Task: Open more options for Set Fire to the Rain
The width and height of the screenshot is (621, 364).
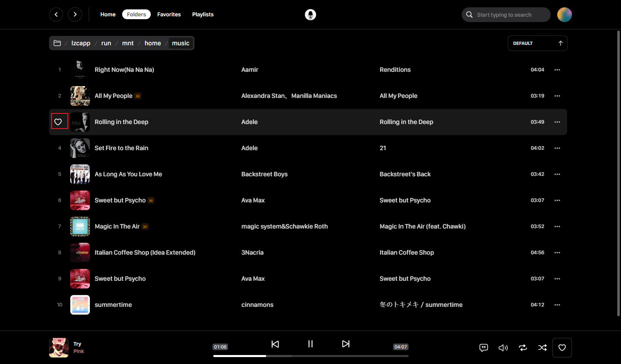Action: point(557,148)
